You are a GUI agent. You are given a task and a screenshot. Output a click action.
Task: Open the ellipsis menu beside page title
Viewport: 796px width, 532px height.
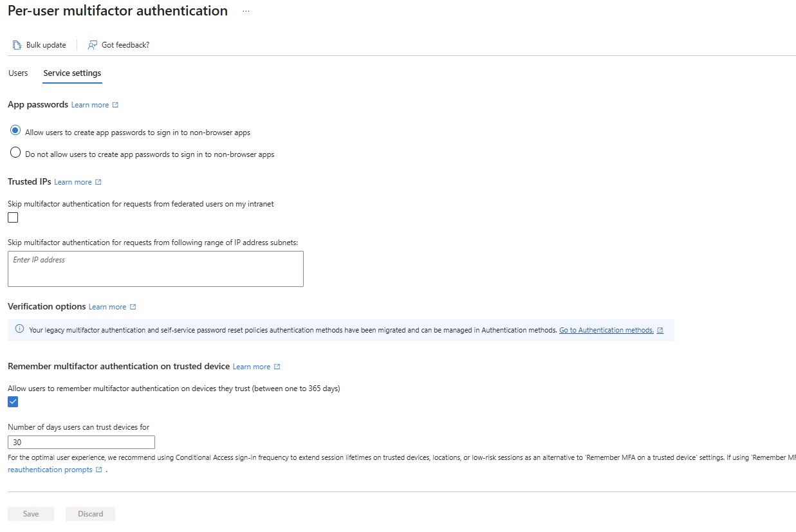tap(246, 12)
